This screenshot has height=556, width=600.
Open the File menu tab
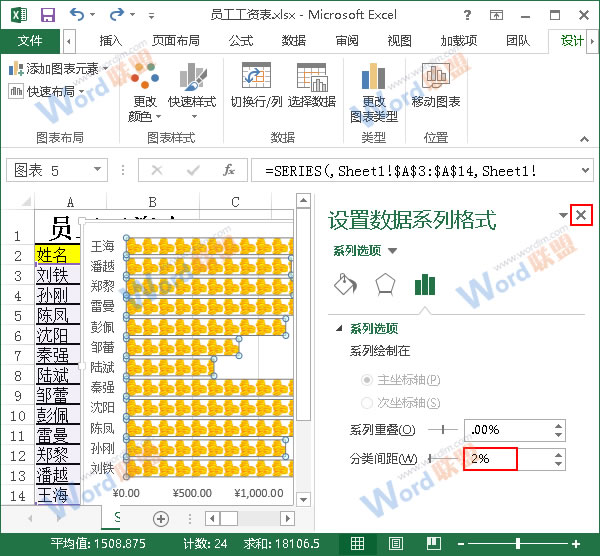coord(30,41)
